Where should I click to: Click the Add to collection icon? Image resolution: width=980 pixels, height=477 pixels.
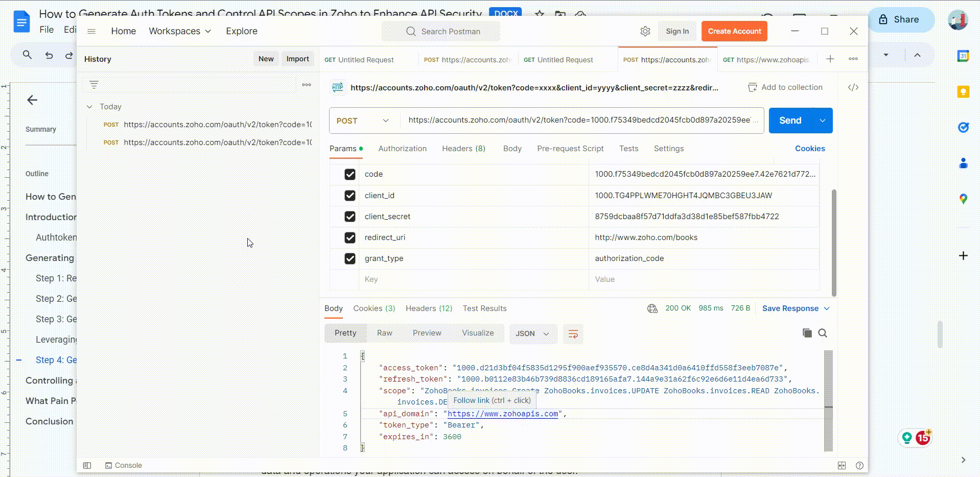click(752, 87)
